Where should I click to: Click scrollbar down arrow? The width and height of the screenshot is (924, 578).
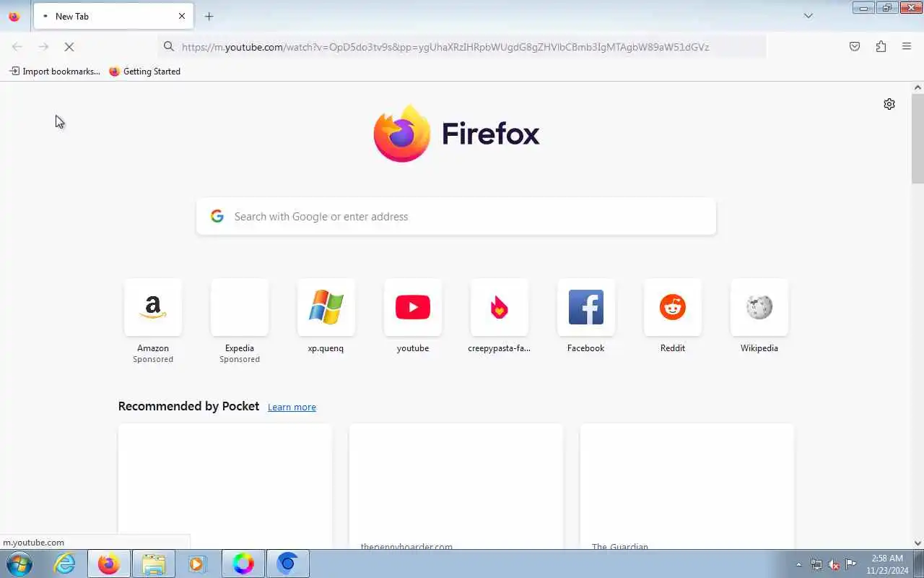pos(918,543)
